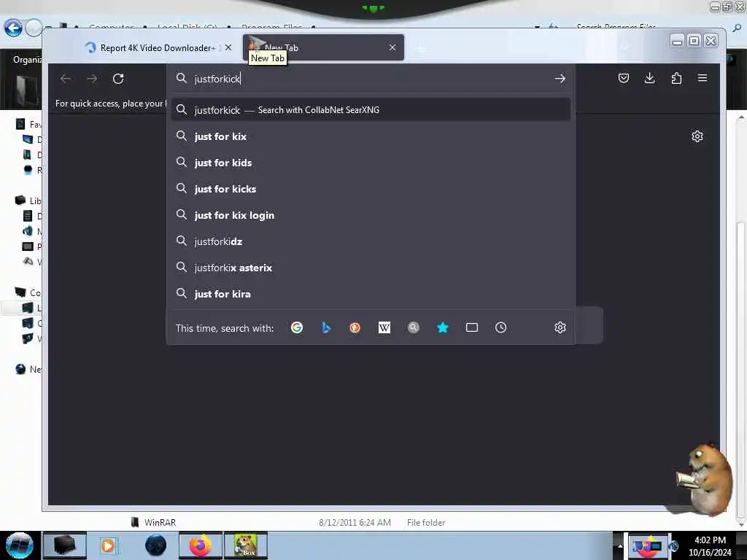Search this time with gray magnifier engine icon
This screenshot has width=747, height=560.
tap(414, 327)
